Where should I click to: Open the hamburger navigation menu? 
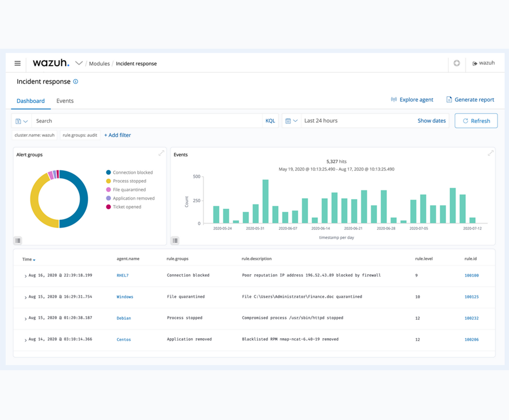[18, 63]
